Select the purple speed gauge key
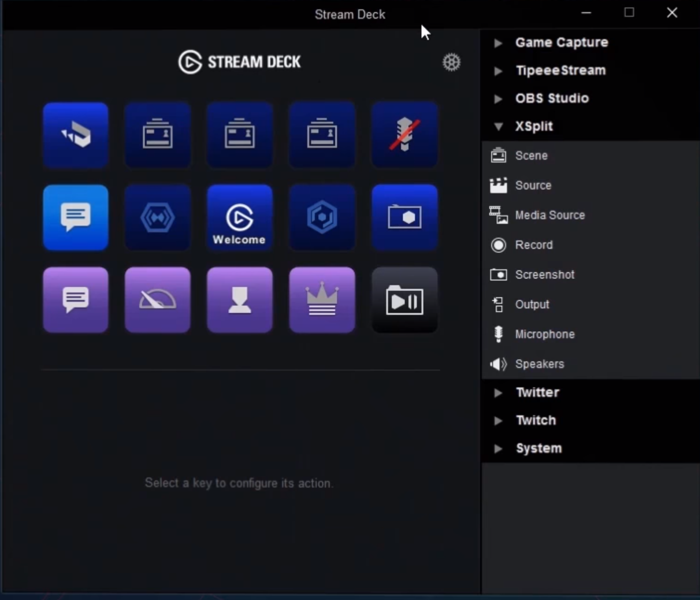 click(158, 300)
